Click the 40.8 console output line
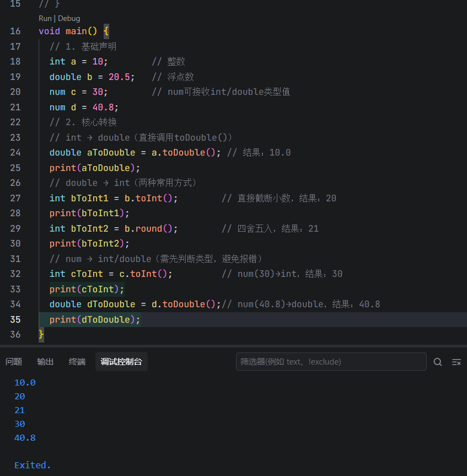The width and height of the screenshot is (467, 476). [x=25, y=437]
